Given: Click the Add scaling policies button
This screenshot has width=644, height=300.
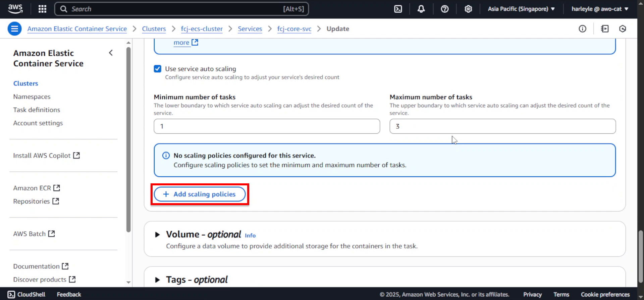Looking at the screenshot, I should [x=200, y=194].
